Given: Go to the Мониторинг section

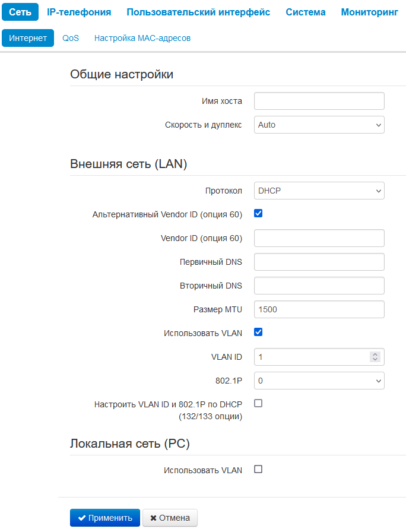Looking at the screenshot, I should tap(369, 12).
